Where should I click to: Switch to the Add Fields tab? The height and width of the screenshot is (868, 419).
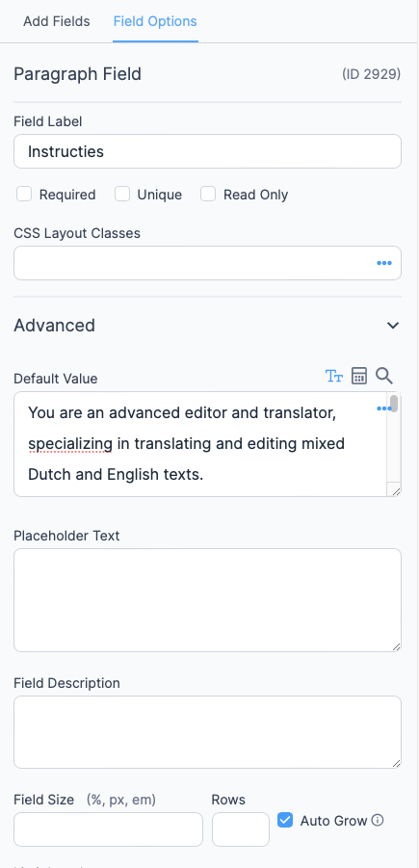[57, 21]
